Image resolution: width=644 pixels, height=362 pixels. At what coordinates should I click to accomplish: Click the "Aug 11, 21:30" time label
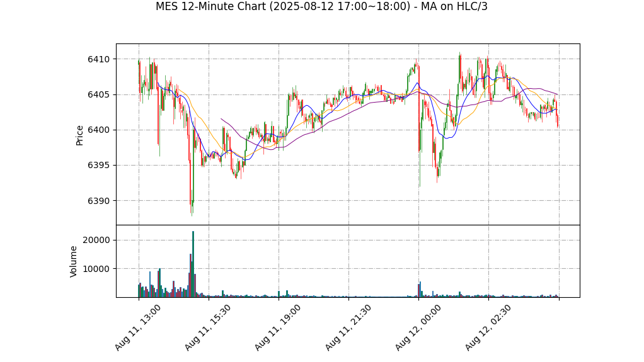[x=348, y=327]
